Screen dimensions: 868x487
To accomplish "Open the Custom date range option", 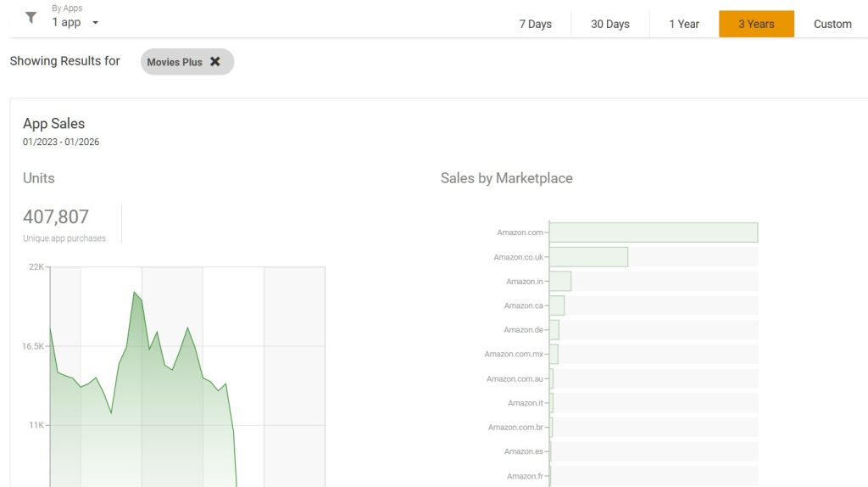I will click(832, 24).
